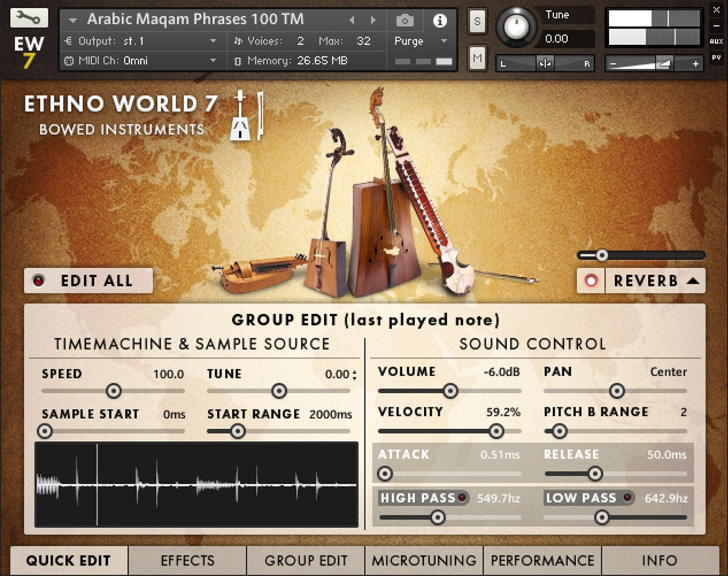Mute the instrument with M button

point(477,58)
